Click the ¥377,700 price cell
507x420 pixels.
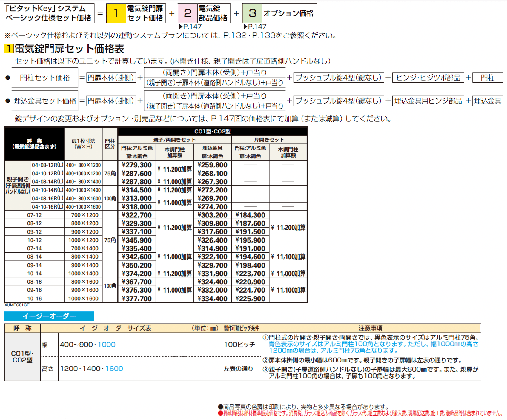(x=137, y=299)
